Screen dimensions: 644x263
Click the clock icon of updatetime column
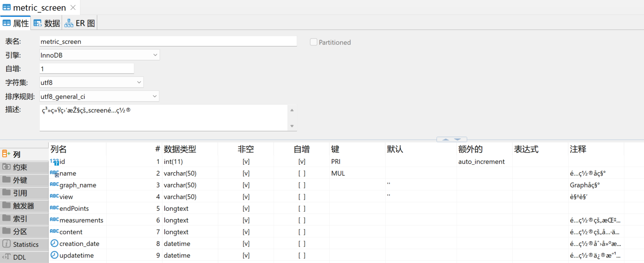(x=54, y=255)
